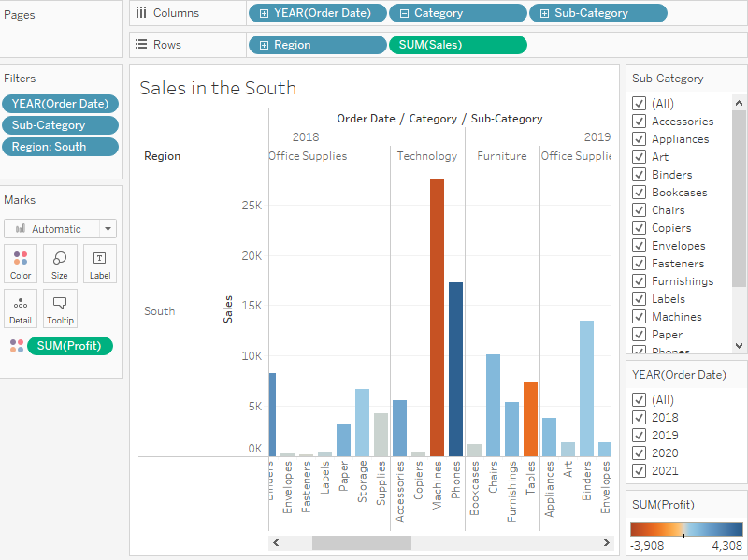Viewport: 748px width, 560px height.
Task: Open the Size marks card
Action: (60, 263)
